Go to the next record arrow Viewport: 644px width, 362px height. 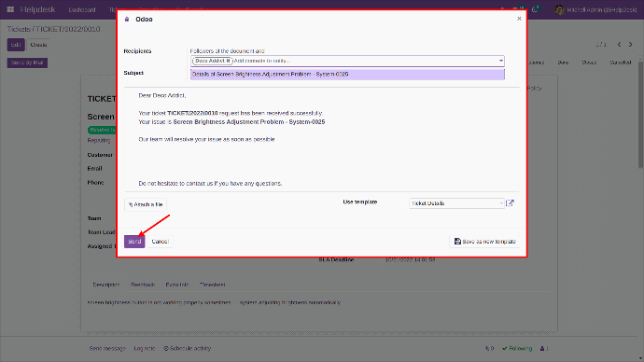coord(630,45)
